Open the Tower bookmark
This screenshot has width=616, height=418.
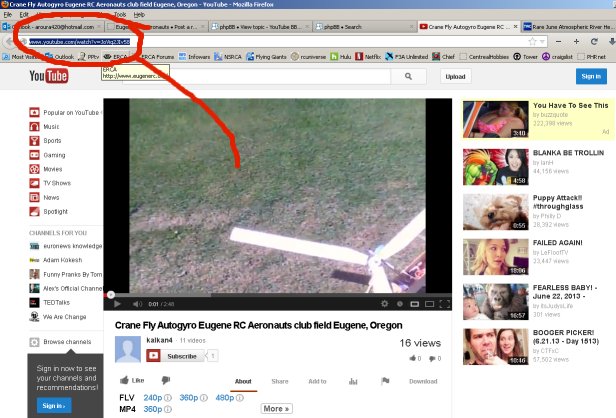pos(526,57)
